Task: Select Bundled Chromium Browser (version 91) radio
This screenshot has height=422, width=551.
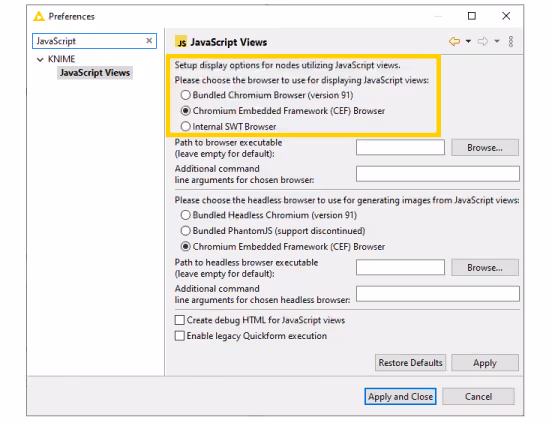Action: (x=186, y=95)
